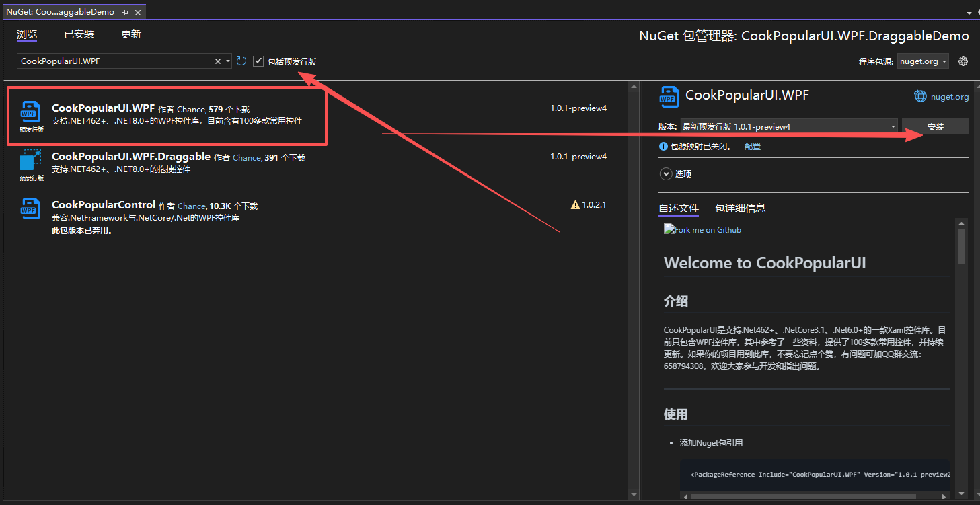Image resolution: width=980 pixels, height=505 pixels.
Task: Click the readme vertical scrollbar thumb
Action: [961, 246]
